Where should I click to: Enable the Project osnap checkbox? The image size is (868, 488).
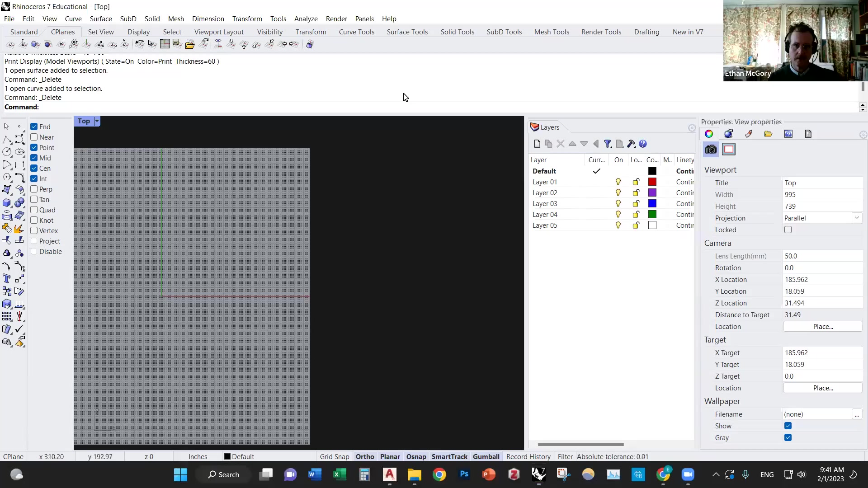coord(35,241)
